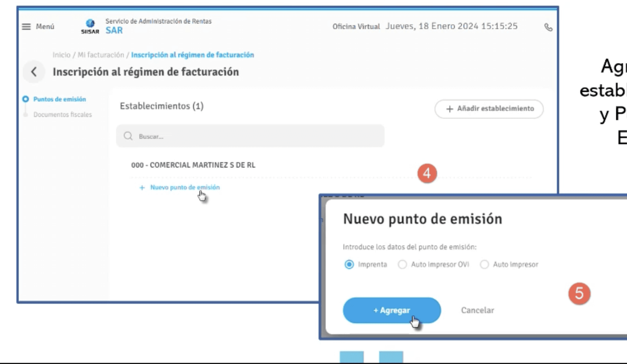This screenshot has height=364, width=627.
Task: Click the plus icon on Añadir establecimiento
Action: [x=449, y=109]
